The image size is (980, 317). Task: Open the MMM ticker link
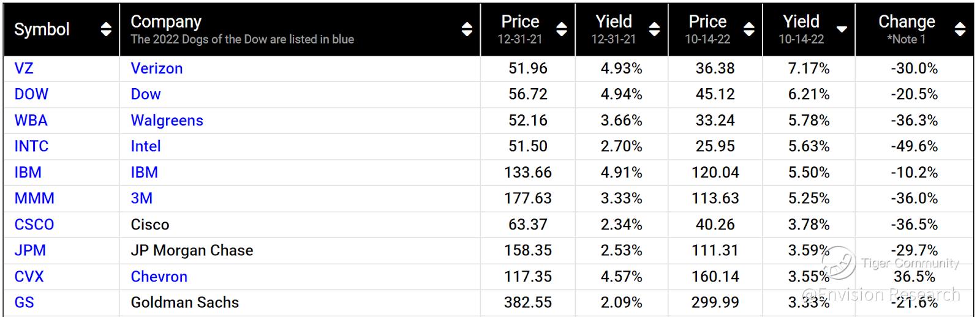click(x=34, y=198)
